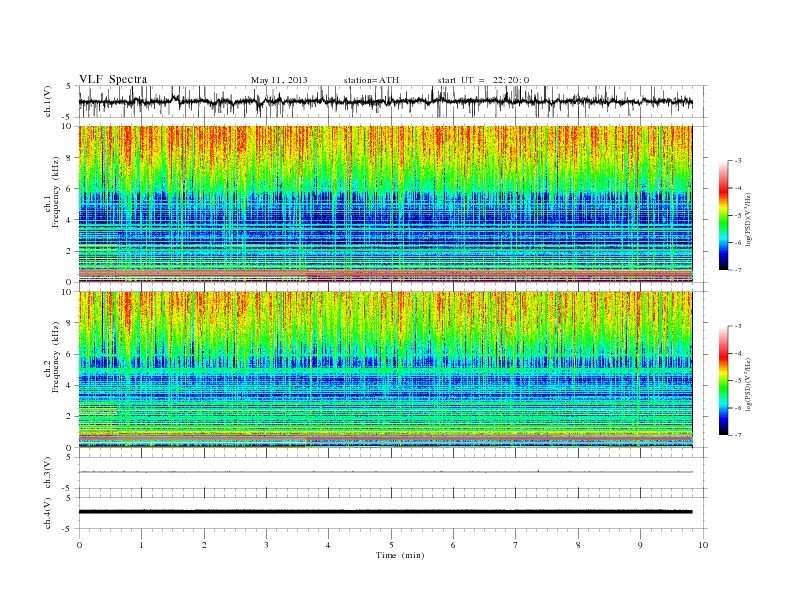Click the "VLF Spectra" plot title
This screenshot has height=612, width=792.
(x=113, y=79)
